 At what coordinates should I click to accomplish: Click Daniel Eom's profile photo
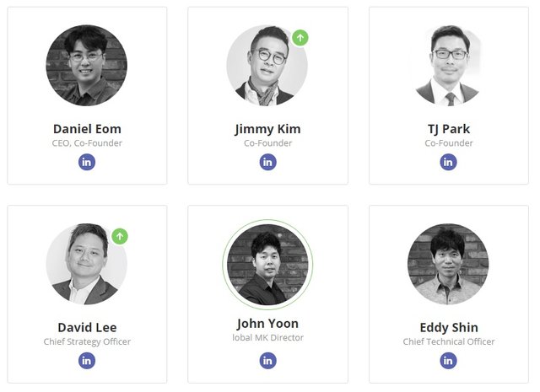coord(87,66)
